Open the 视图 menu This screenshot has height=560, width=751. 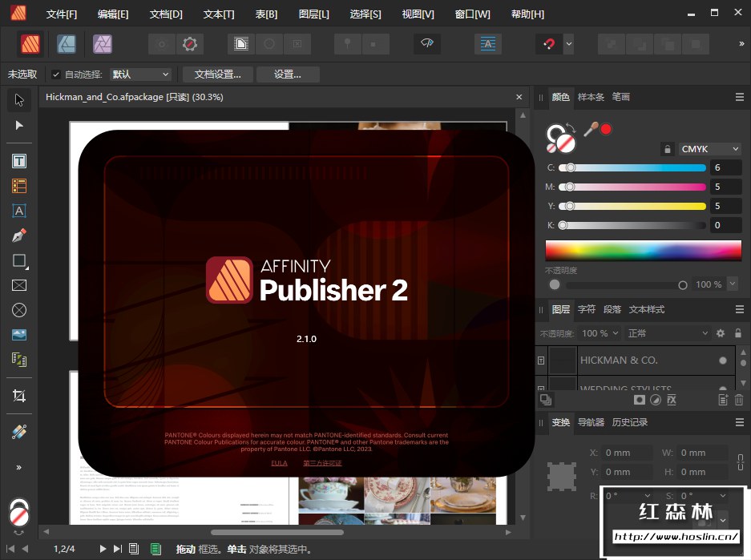click(x=418, y=14)
